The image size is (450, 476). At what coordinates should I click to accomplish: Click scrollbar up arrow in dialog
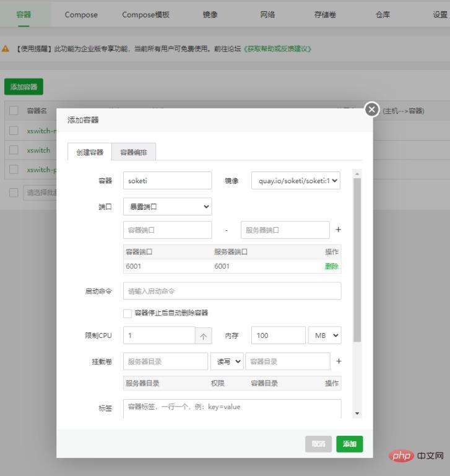pos(357,174)
